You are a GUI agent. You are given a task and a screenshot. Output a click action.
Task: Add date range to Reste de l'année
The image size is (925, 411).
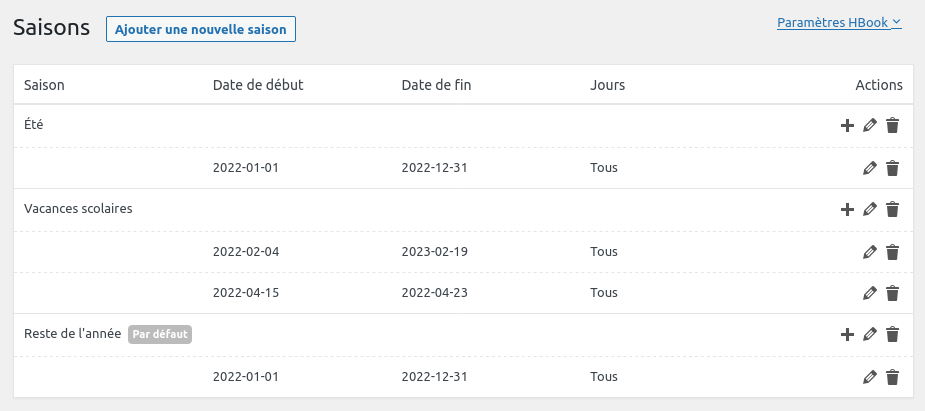tap(847, 334)
